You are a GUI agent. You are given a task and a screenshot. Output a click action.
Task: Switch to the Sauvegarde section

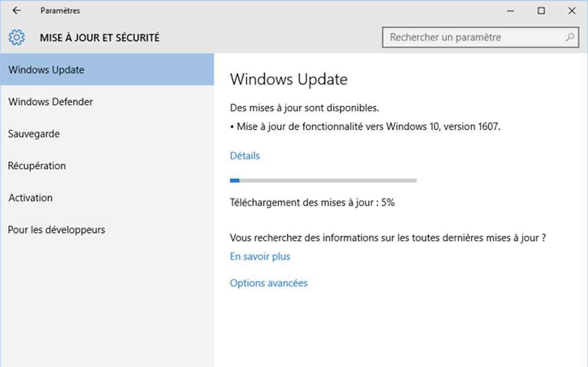[x=107, y=134]
